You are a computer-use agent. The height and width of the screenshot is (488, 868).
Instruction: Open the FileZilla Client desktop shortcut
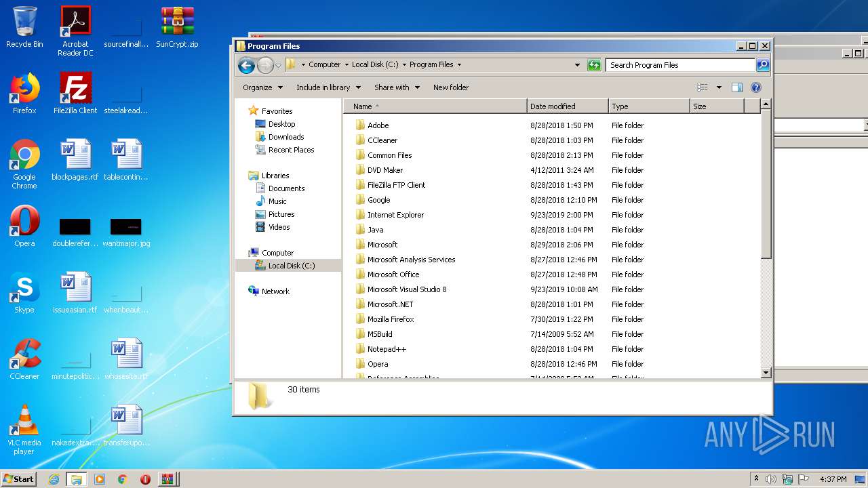[x=75, y=94]
